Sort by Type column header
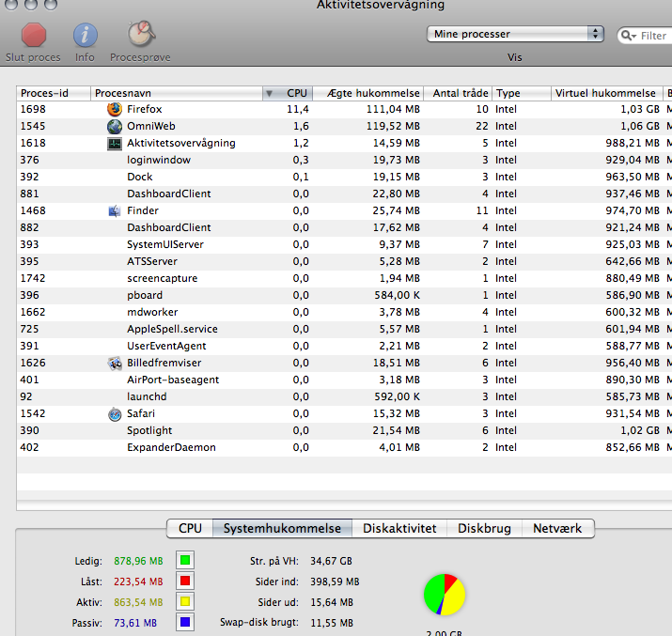The width and height of the screenshot is (672, 636). [521, 93]
